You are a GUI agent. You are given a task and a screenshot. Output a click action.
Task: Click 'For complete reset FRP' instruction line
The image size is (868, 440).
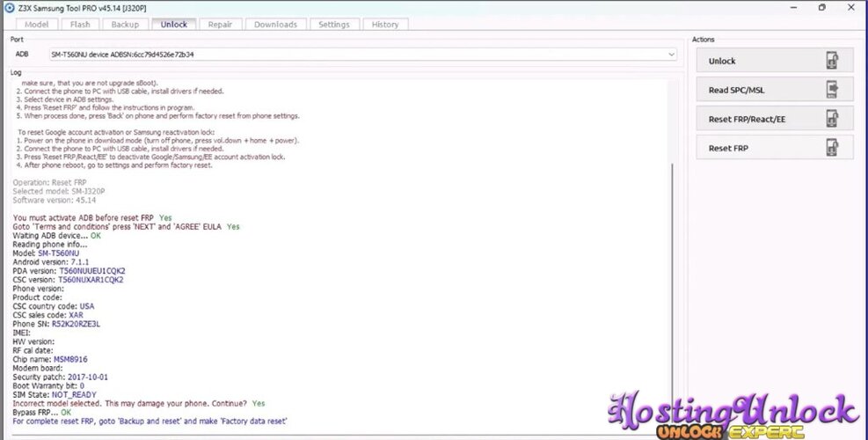[150, 422]
